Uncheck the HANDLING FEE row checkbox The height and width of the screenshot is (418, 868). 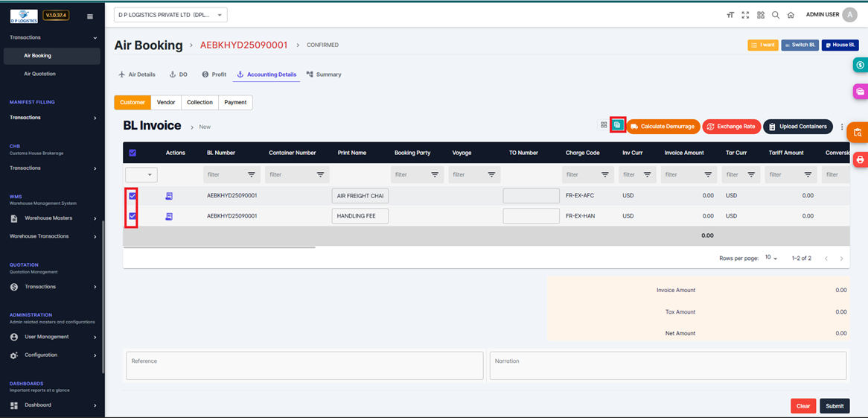tap(133, 216)
